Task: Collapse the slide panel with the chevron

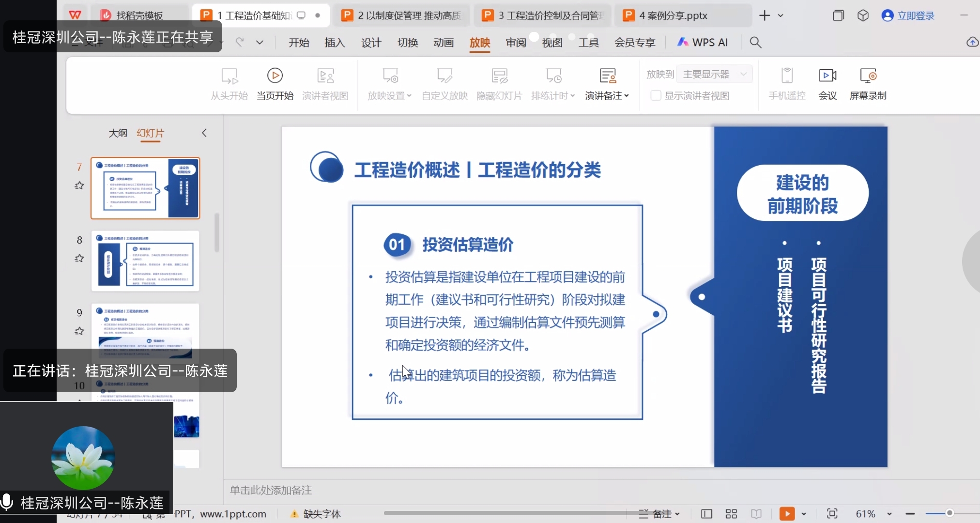Action: [x=204, y=133]
